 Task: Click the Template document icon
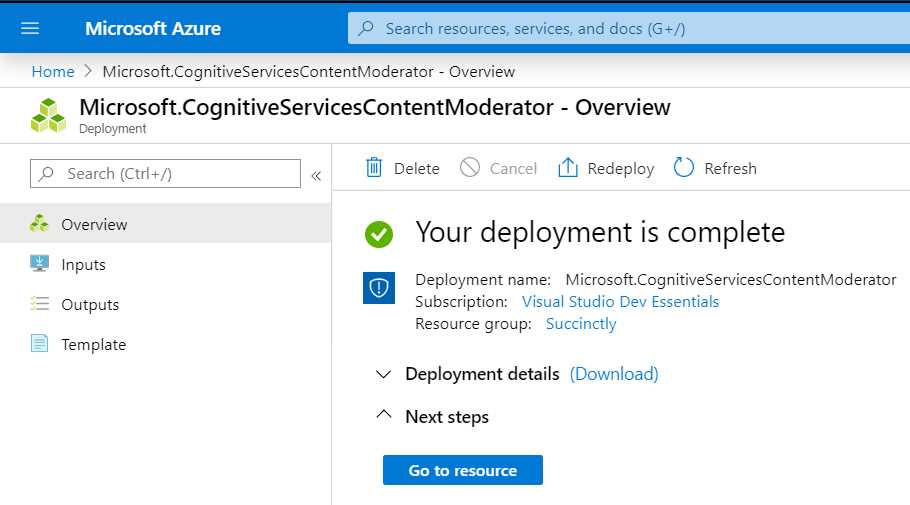click(x=39, y=344)
